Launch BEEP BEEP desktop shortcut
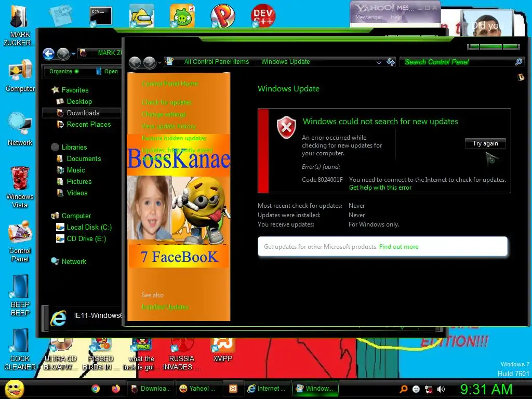532x399 pixels. [20, 295]
